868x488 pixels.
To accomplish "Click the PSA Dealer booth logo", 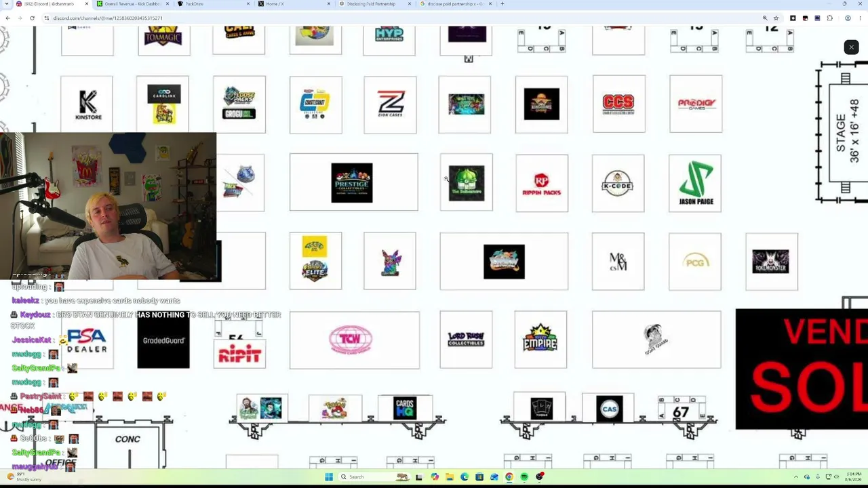I will [x=87, y=340].
